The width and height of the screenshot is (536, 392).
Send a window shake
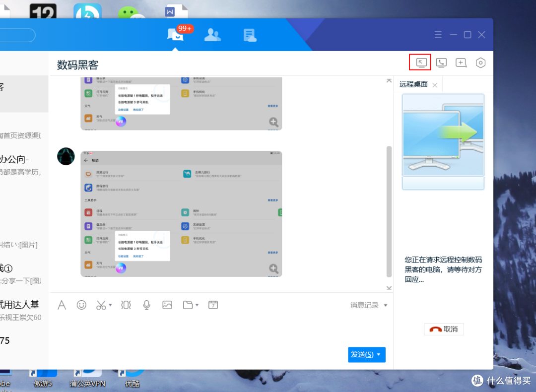(x=126, y=305)
